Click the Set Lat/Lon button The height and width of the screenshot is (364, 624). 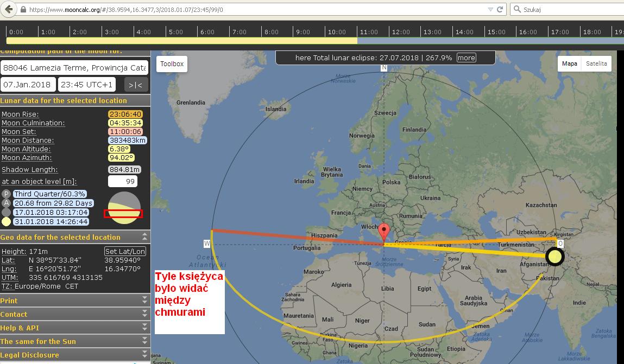point(125,251)
